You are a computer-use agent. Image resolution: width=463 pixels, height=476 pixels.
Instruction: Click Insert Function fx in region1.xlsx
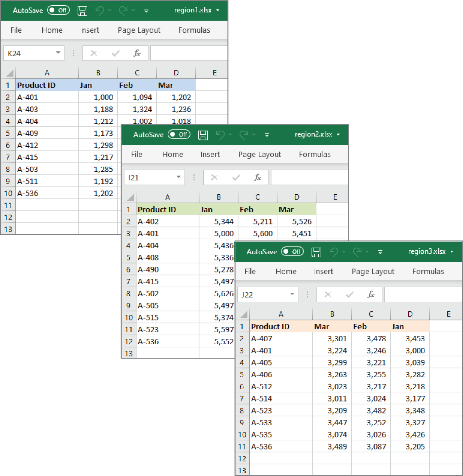[137, 53]
